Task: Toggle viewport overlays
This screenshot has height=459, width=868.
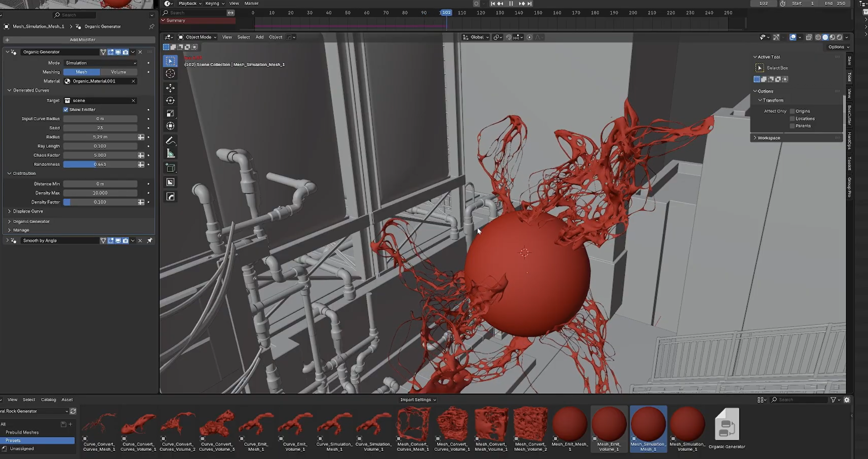Action: click(x=793, y=37)
